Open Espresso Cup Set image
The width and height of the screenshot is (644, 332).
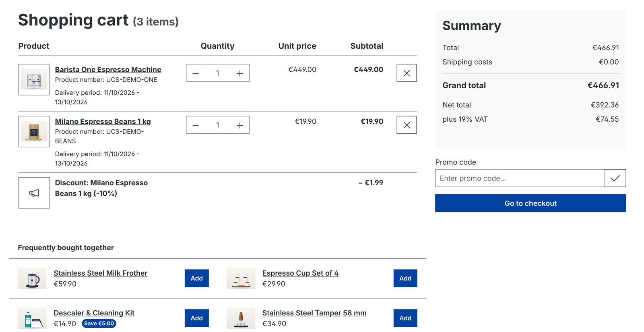(241, 278)
